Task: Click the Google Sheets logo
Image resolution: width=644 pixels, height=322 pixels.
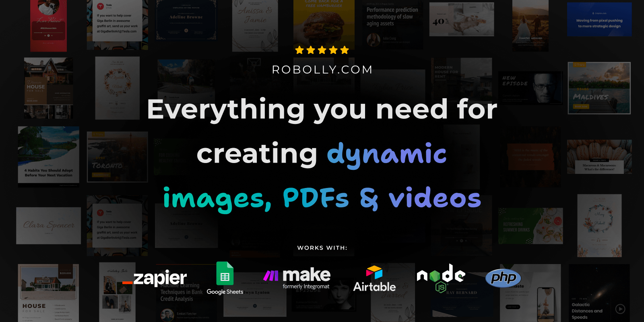Action: click(x=225, y=279)
